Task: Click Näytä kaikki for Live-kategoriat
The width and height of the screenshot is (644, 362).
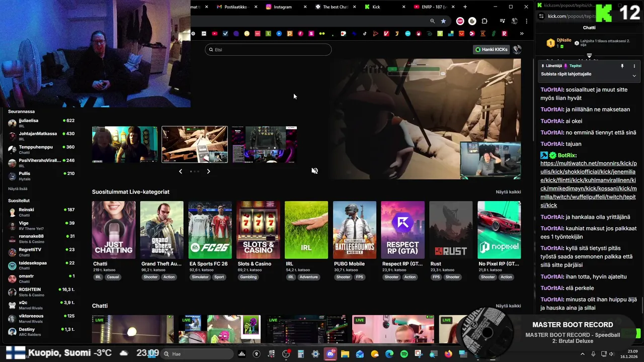Action: [508, 192]
